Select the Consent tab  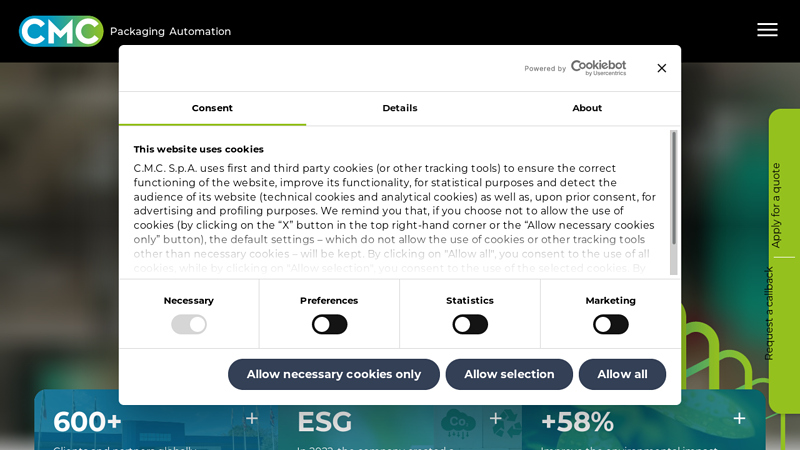[212, 108]
